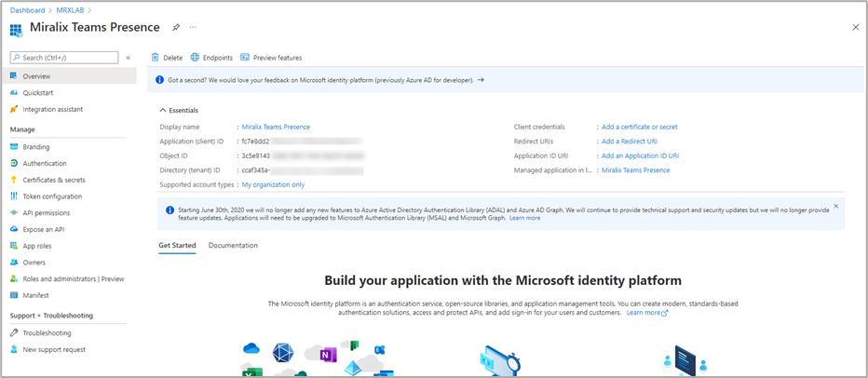Click the Roles and administrators icon
Screen dimensions: 868x378
pos(14,279)
